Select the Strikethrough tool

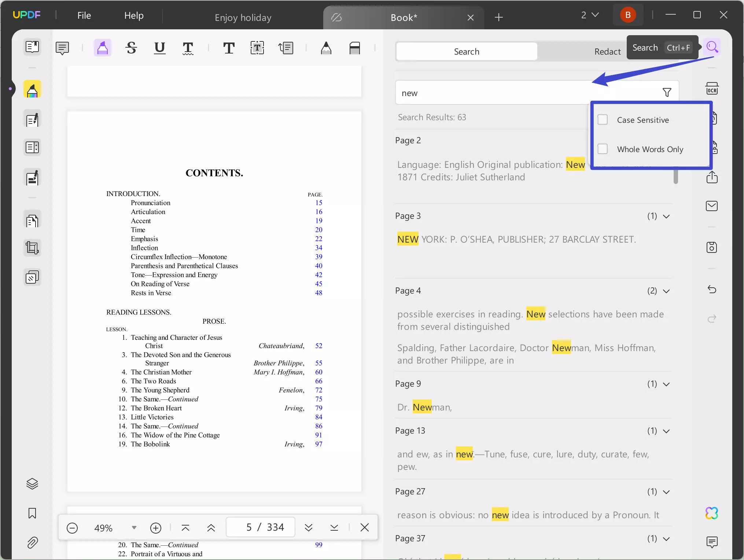(131, 48)
